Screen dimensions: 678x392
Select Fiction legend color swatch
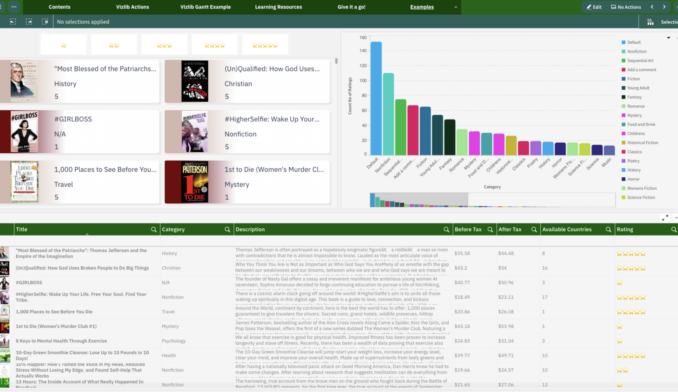[x=624, y=79]
